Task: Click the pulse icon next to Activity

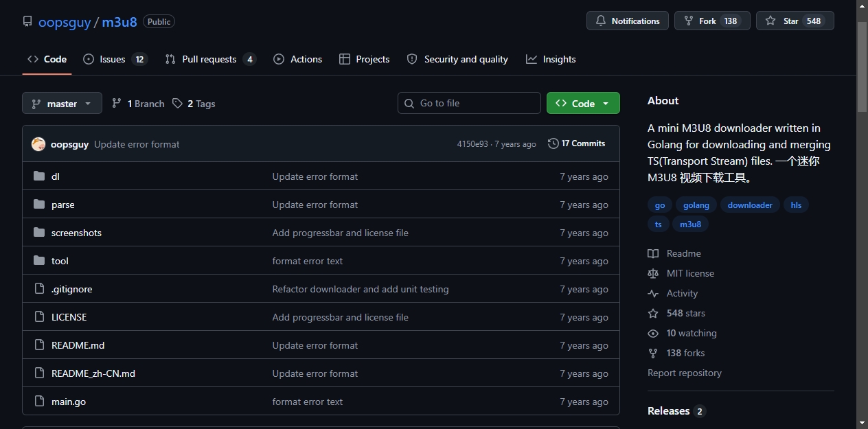Action: pos(653,293)
